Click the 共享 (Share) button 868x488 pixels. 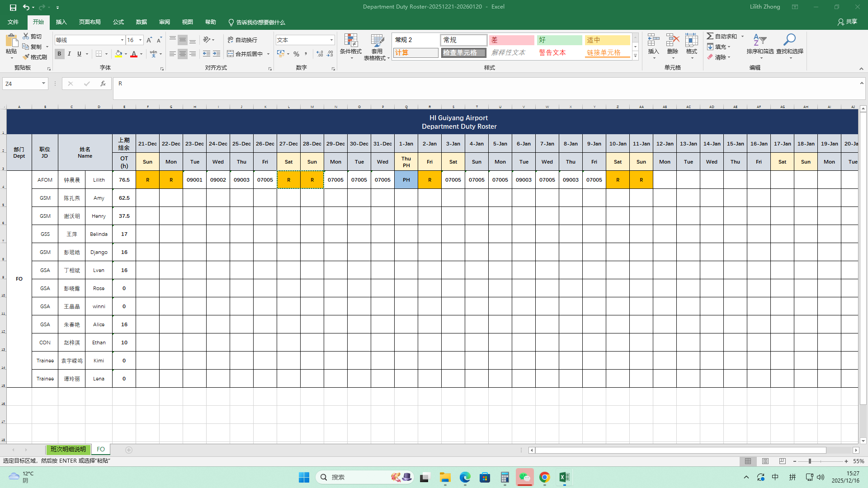click(847, 22)
